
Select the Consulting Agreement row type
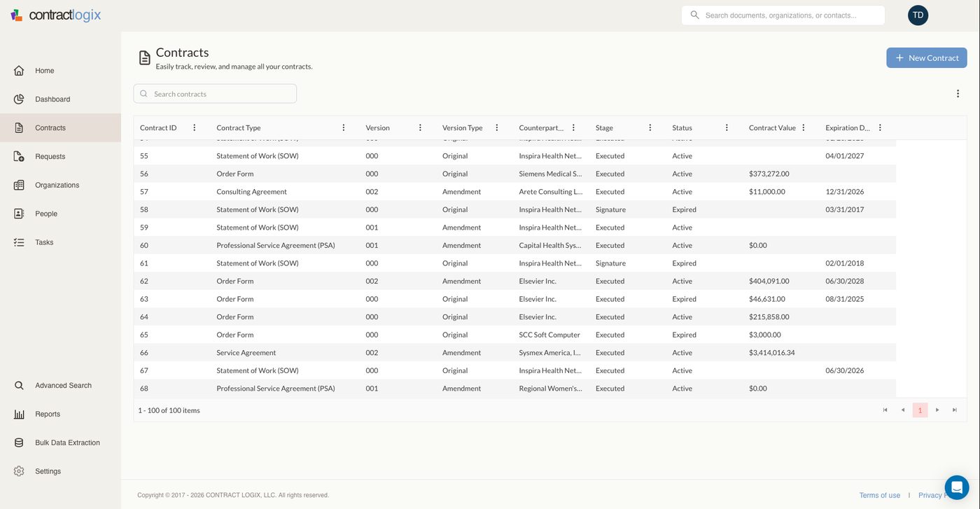point(252,192)
